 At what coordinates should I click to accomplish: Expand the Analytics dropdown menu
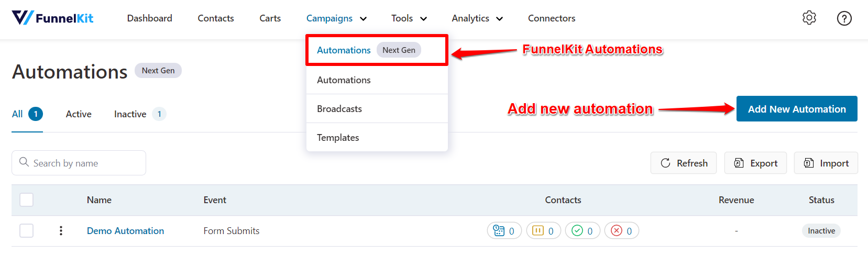477,18
